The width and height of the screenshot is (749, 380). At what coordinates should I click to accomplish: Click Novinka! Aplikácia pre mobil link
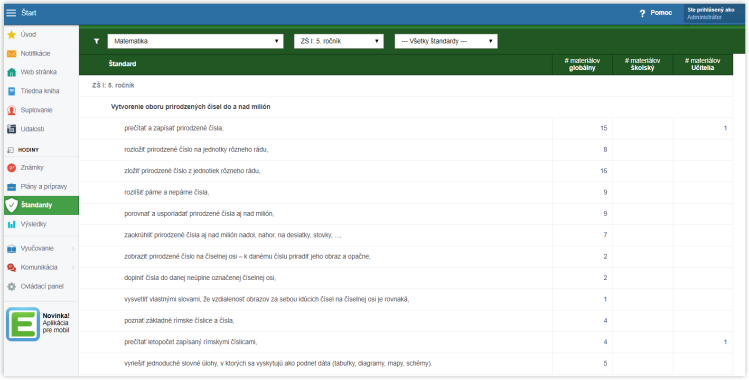pyautogui.click(x=56, y=323)
